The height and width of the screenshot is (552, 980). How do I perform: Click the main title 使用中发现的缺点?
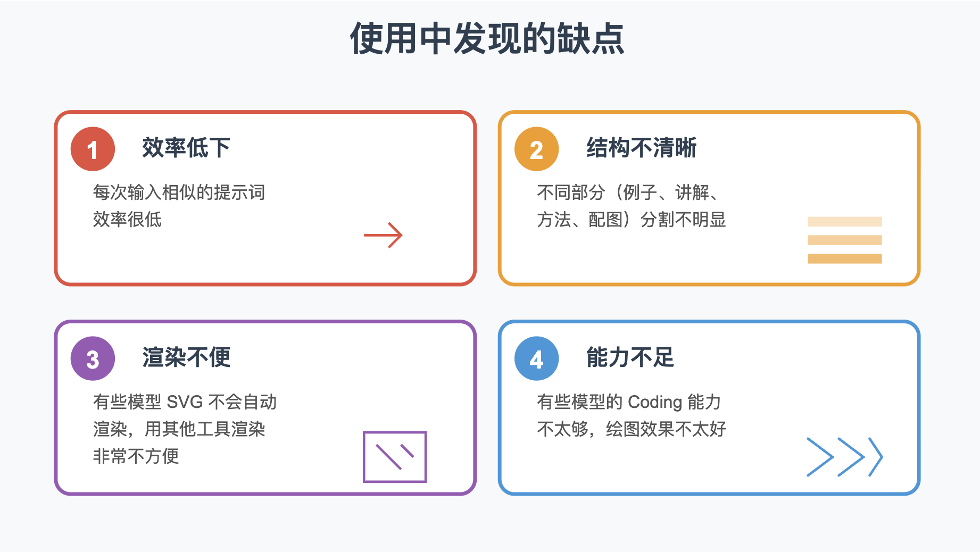(x=487, y=39)
